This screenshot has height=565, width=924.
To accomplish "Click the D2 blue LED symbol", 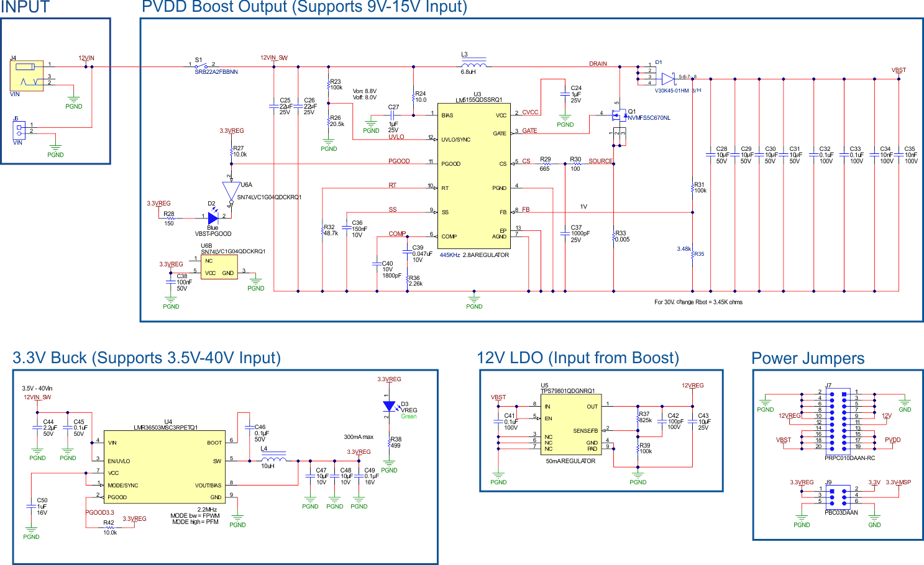I will click(x=213, y=218).
